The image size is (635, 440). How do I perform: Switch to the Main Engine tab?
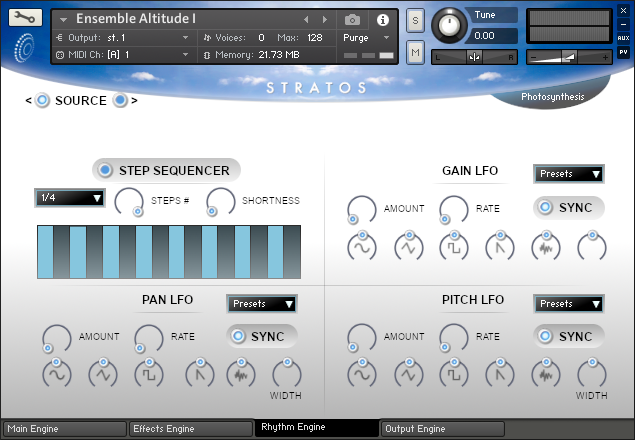65,429
